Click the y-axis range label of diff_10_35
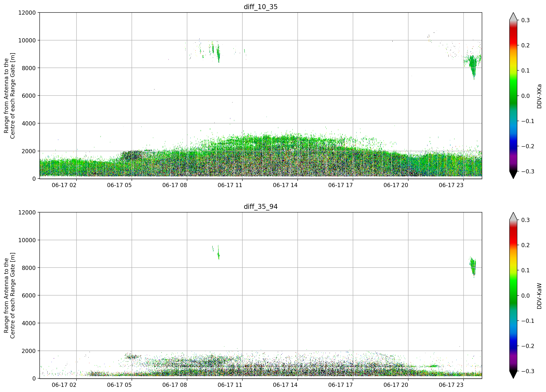 pyautogui.click(x=9, y=96)
